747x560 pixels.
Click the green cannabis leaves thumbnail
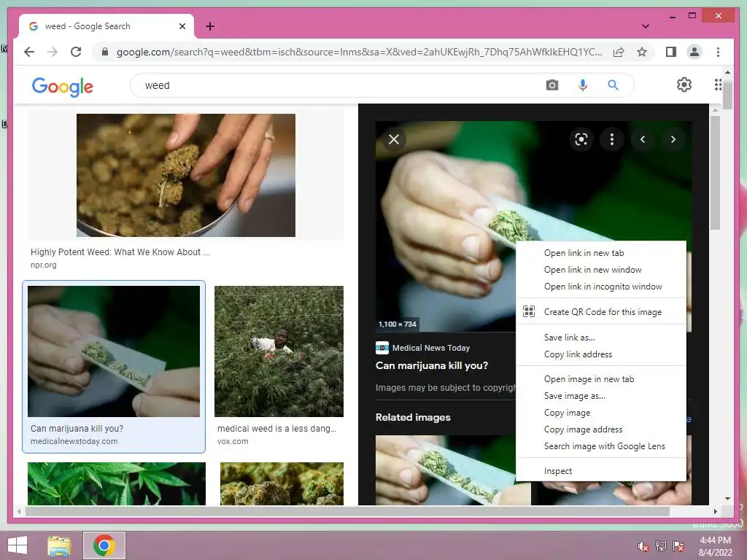tap(117, 483)
